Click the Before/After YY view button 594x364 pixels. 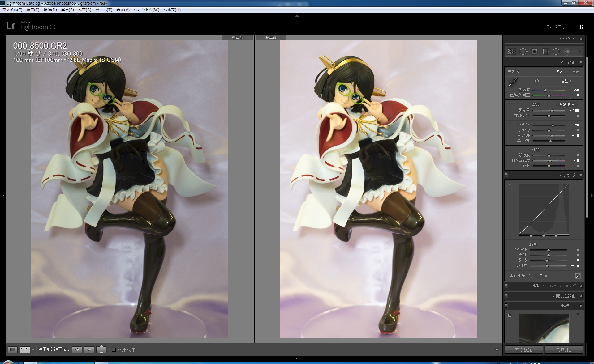[x=25, y=349]
